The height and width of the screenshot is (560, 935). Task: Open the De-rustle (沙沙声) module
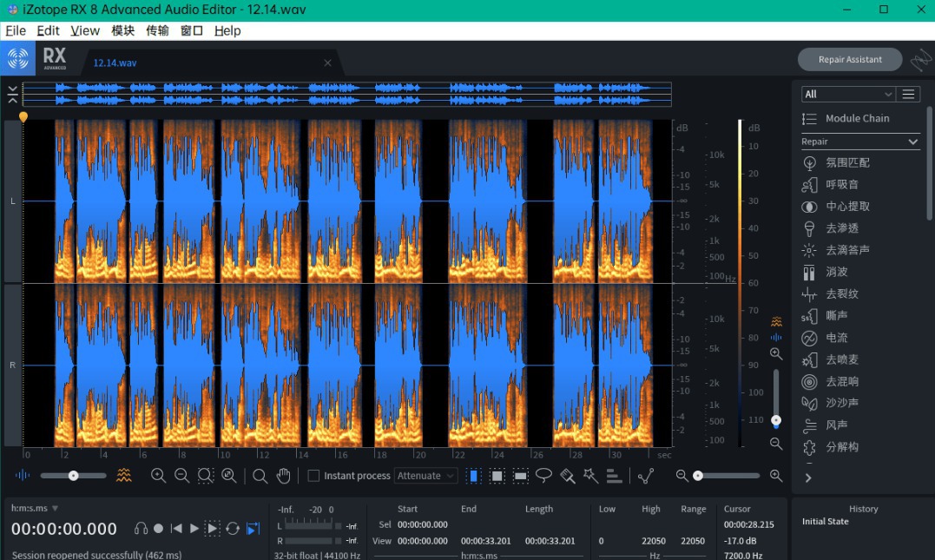tap(830, 403)
